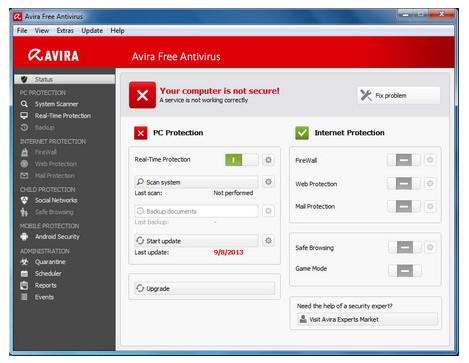Click the globe icon beside Web Protection sidebar entry
The image size is (469, 363).
(x=24, y=164)
